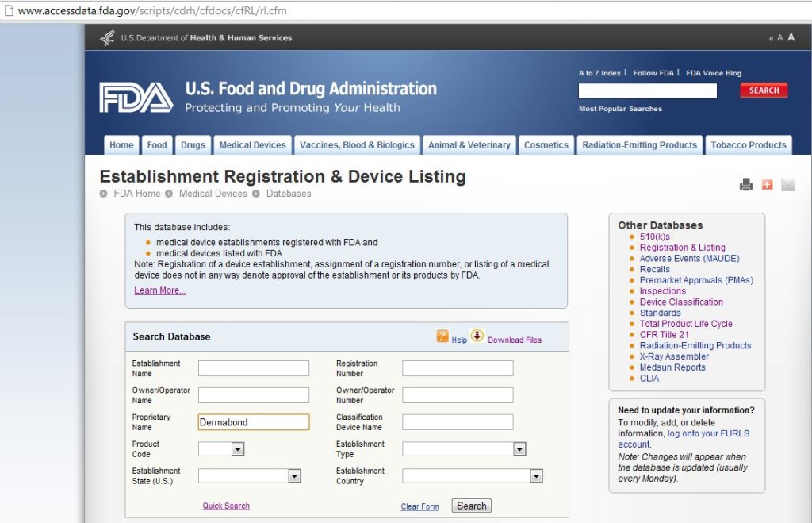This screenshot has height=523, width=812.
Task: Click the Clear Form link
Action: 419,506
